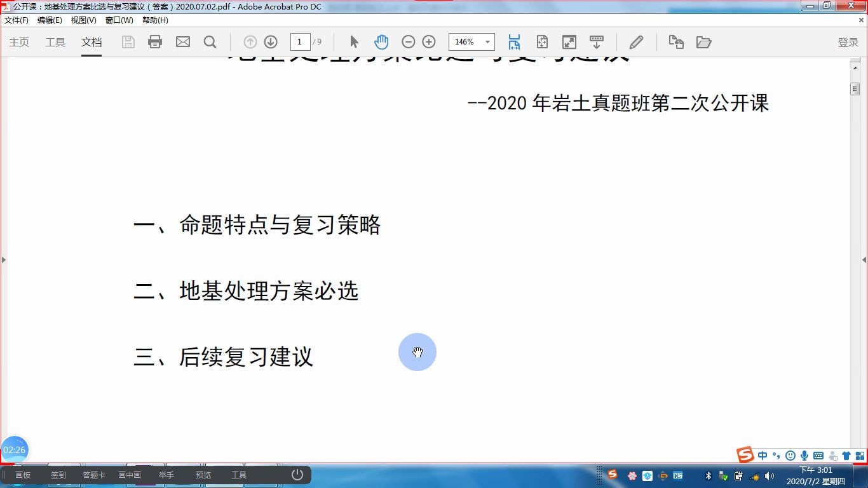Screen dimensions: 868x488
Task: Go to next page arrow
Action: (271, 42)
